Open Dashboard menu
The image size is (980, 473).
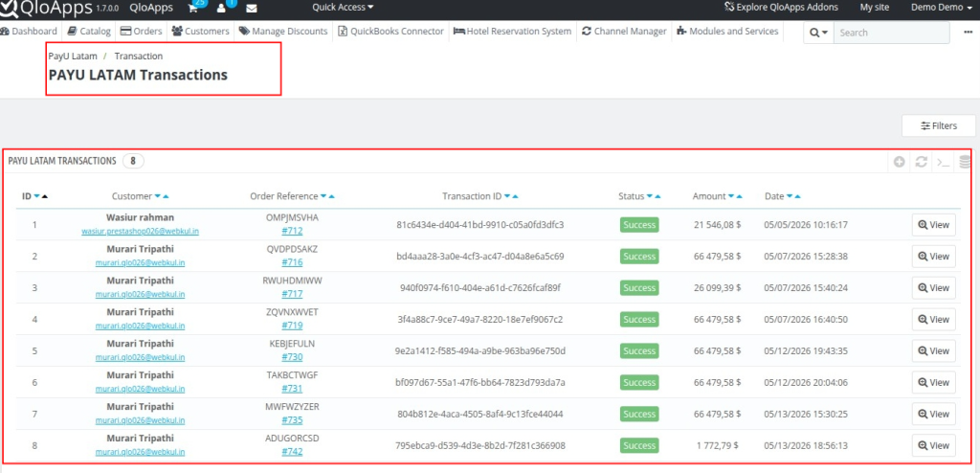click(x=29, y=32)
